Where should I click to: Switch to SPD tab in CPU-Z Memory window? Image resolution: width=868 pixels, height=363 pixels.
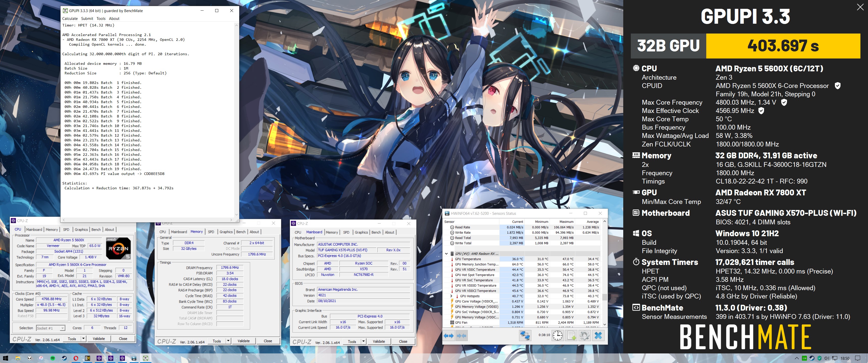pyautogui.click(x=211, y=232)
